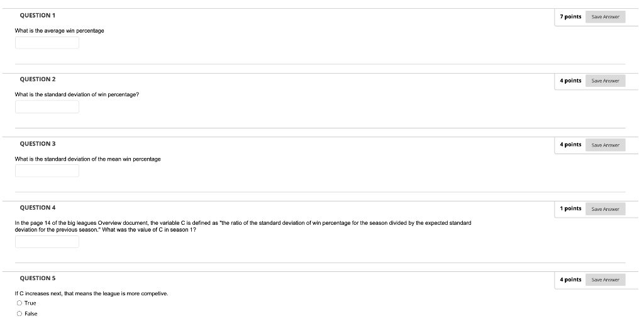Screen dimensions: 644x333
Task: Save Answer for Question 1
Action: (606, 17)
